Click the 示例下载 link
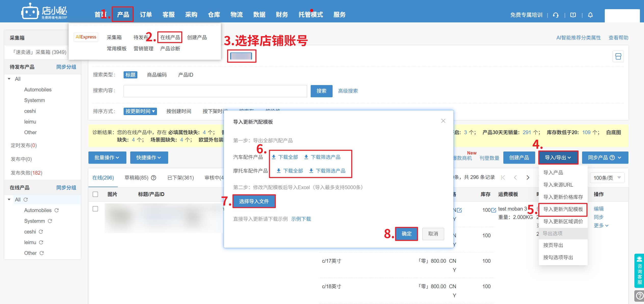The image size is (644, 304). (x=301, y=219)
